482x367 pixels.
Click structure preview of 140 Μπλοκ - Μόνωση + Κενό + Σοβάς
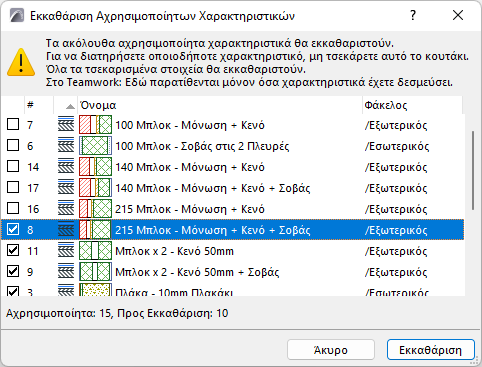pos(95,188)
